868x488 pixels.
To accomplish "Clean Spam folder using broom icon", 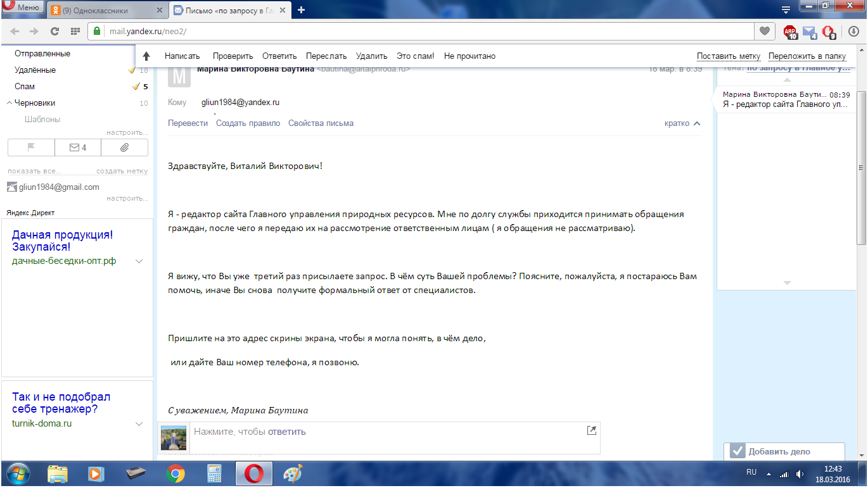I will 135,87.
